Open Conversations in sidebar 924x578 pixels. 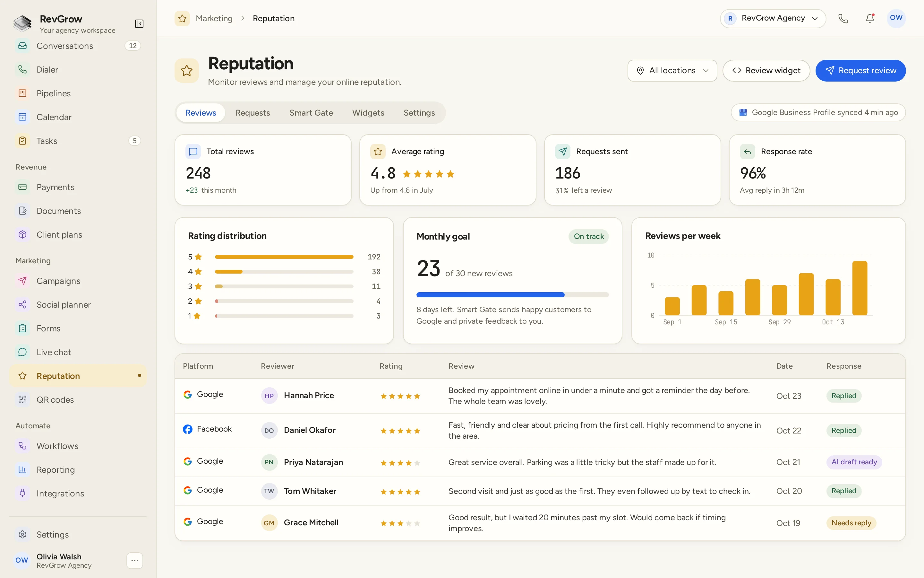coord(78,46)
